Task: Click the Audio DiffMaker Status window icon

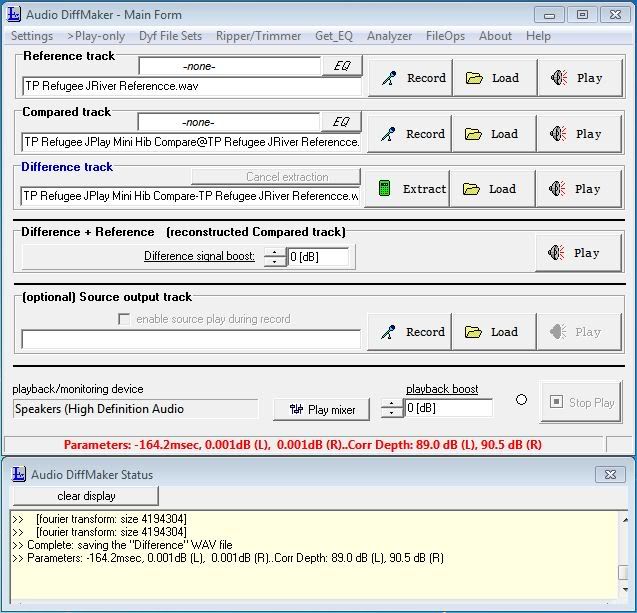Action: [x=19, y=474]
